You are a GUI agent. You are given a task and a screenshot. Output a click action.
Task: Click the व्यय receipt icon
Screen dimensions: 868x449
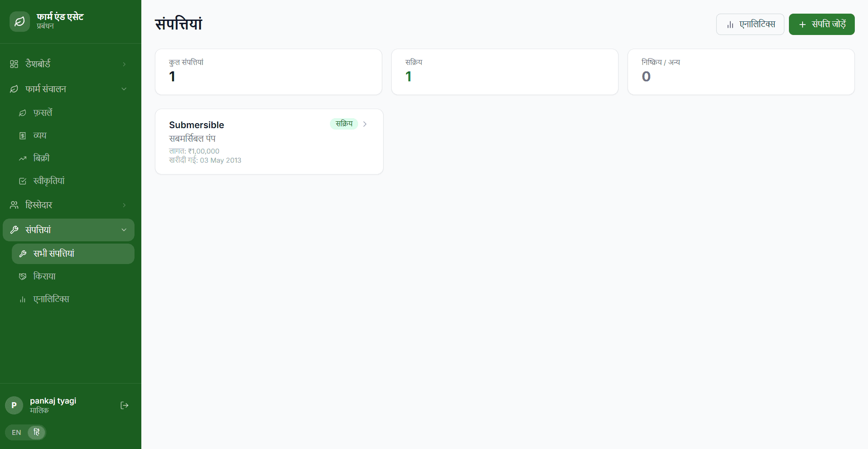click(22, 135)
